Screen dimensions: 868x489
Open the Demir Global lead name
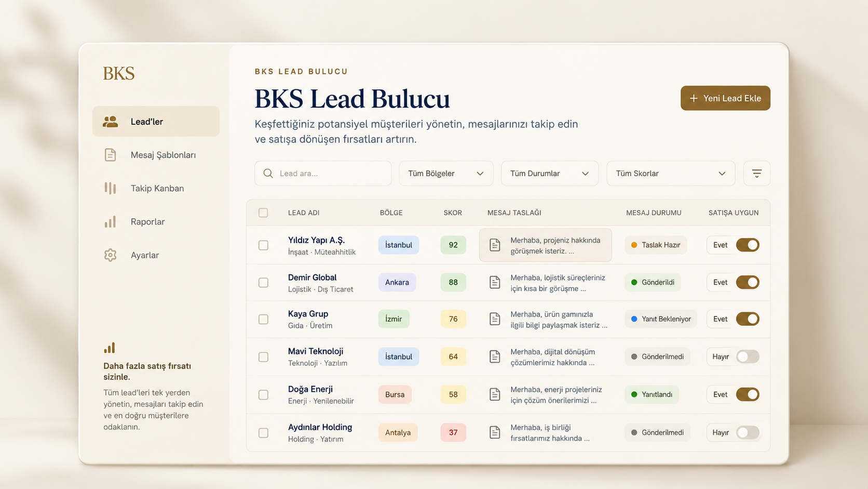(x=312, y=277)
